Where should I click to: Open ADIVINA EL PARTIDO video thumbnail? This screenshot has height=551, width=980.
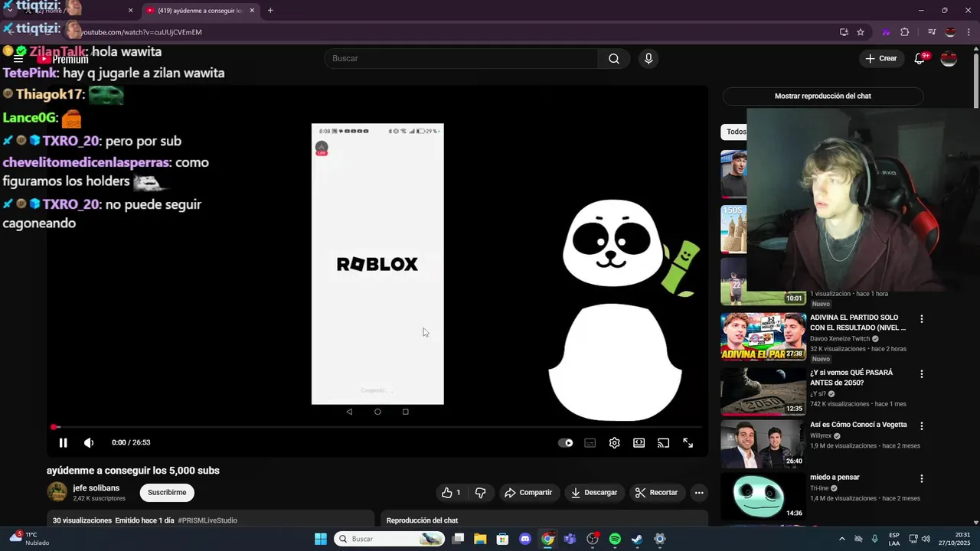tap(763, 337)
